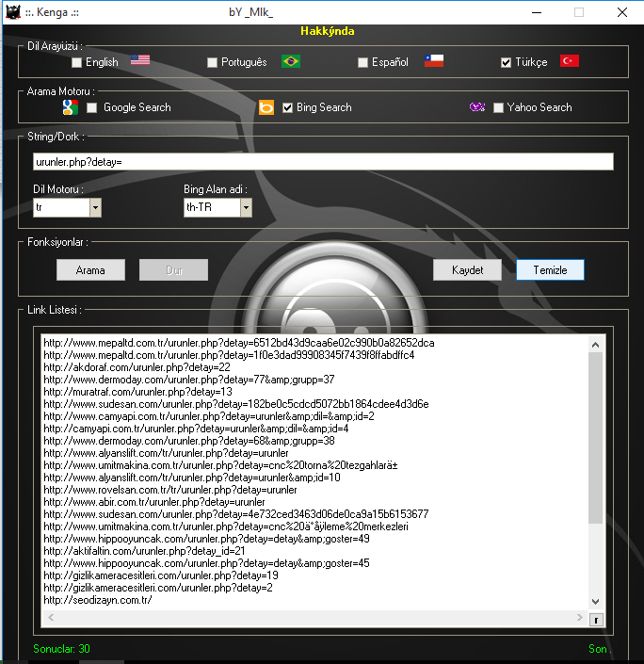
Task: Uncheck the Bing Search checkbox
Action: [288, 107]
